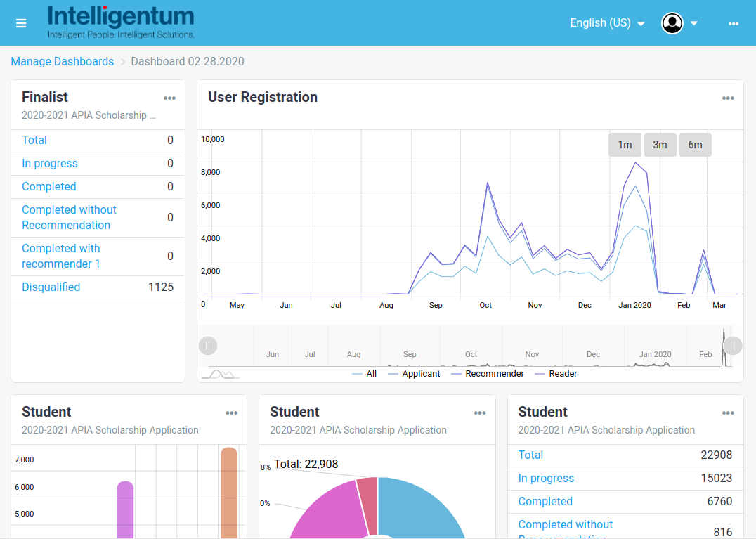Viewport: 756px width, 539px height.
Task: Open Student Completed link
Action: pos(545,501)
